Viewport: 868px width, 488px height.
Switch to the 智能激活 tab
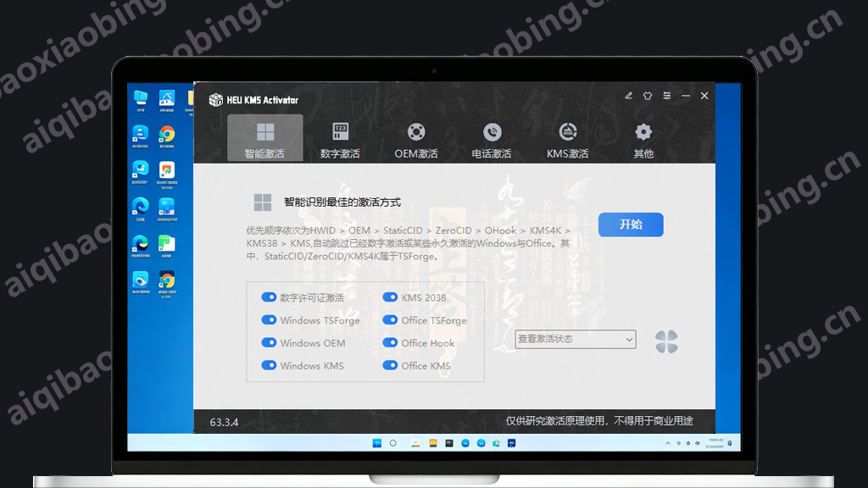(x=264, y=138)
